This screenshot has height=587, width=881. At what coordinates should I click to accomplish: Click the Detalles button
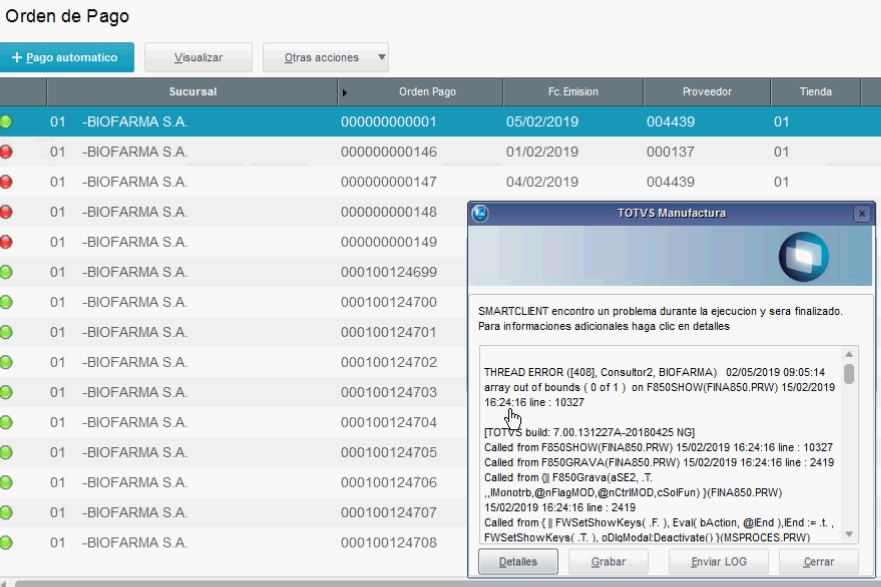click(518, 562)
